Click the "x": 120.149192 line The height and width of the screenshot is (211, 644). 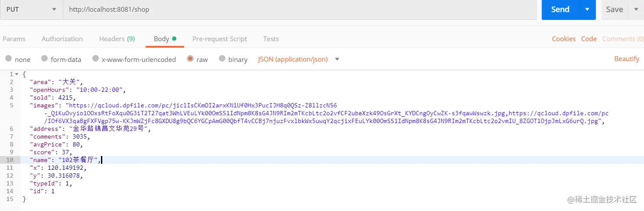[58, 168]
